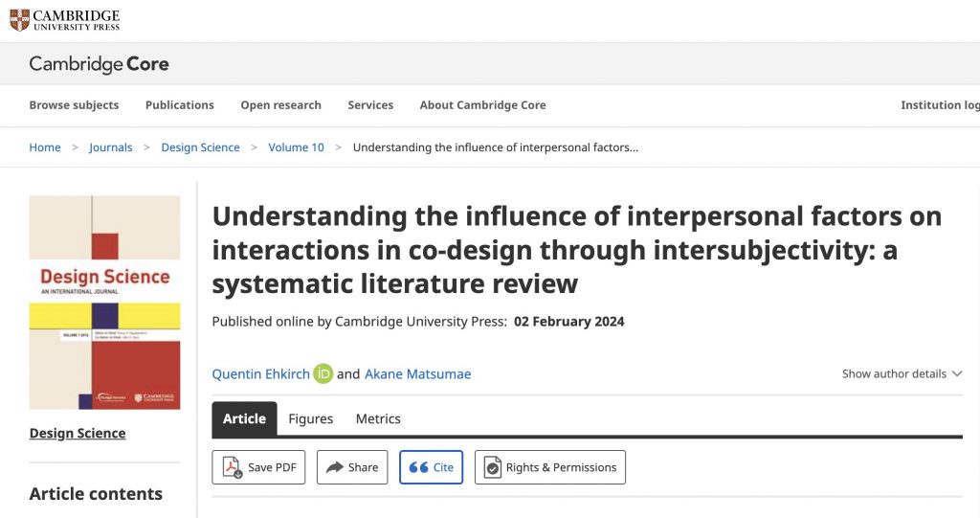Click the PDF icon in Save PDF
The image size is (980, 518).
(233, 467)
